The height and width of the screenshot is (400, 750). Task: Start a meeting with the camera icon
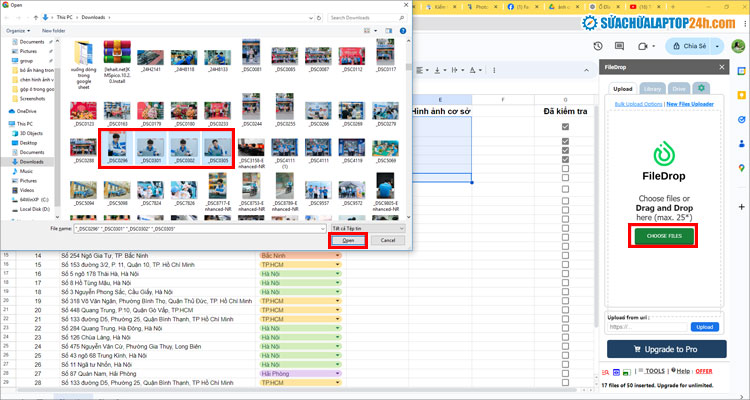click(x=643, y=46)
